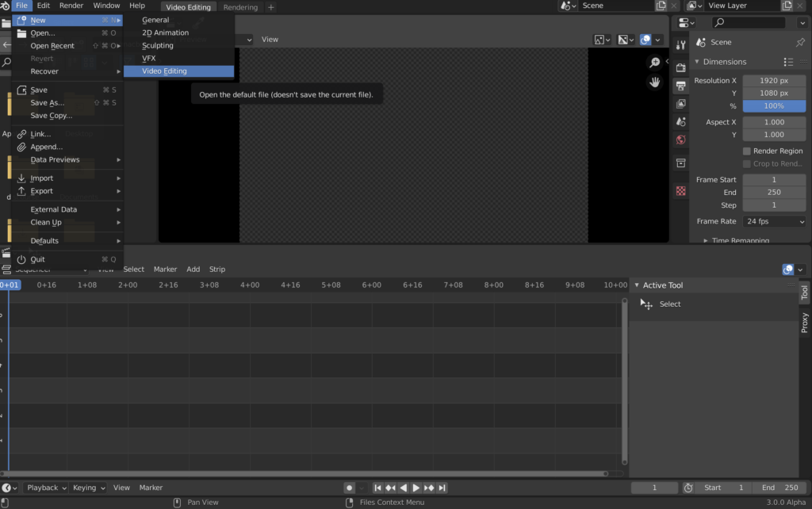Open the Import submenu
The height and width of the screenshot is (509, 812).
pyautogui.click(x=67, y=178)
